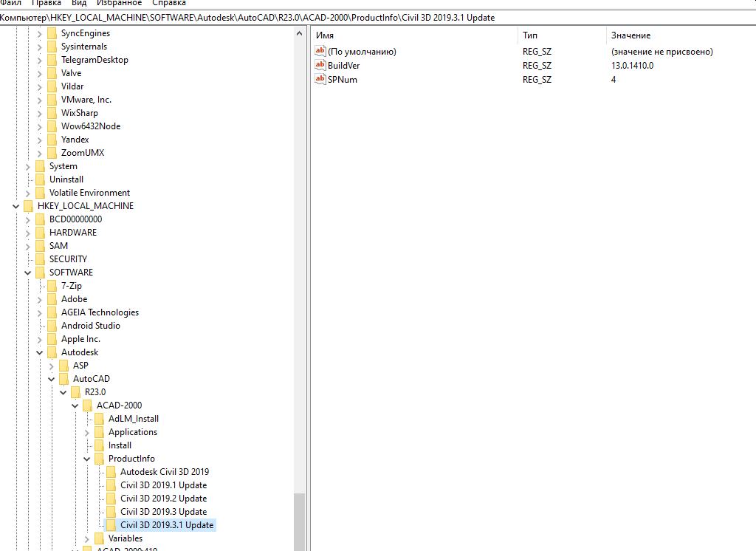Viewport: 756px width, 551px height.
Task: Click the TelegramDesktop folder icon
Action: click(52, 60)
